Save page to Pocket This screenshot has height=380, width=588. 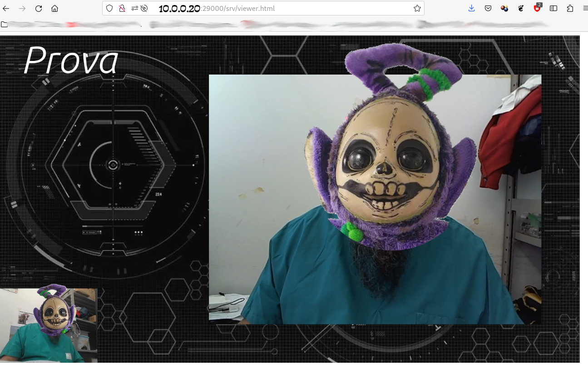click(x=488, y=8)
